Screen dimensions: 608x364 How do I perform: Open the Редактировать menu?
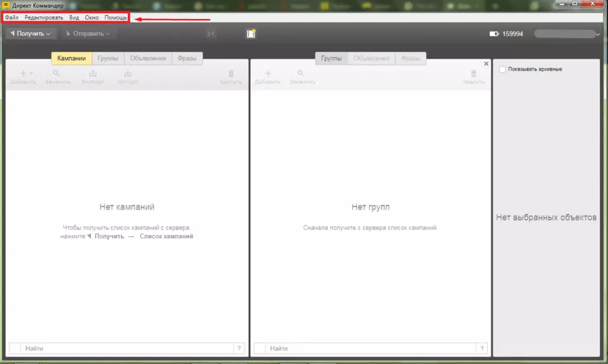[x=44, y=17]
